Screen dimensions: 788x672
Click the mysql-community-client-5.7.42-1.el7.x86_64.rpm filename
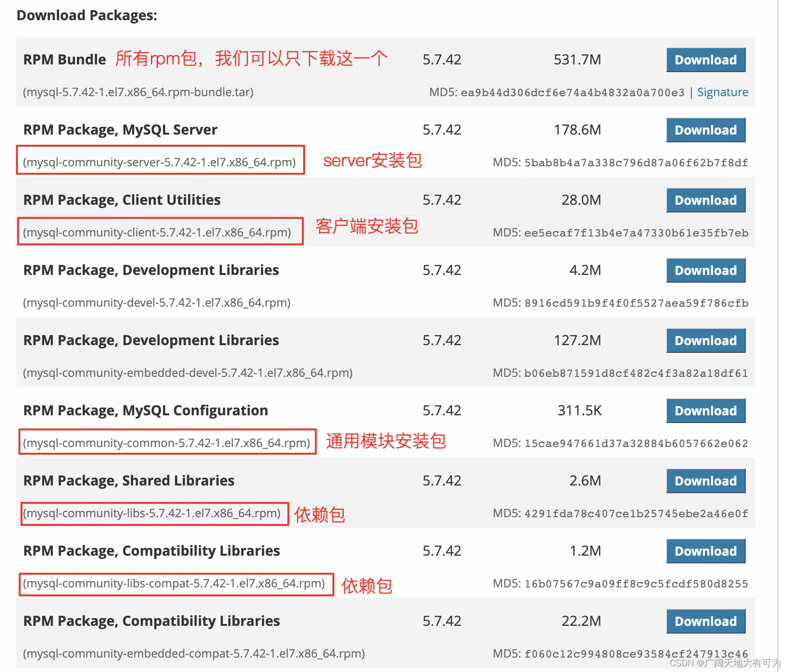(x=157, y=232)
